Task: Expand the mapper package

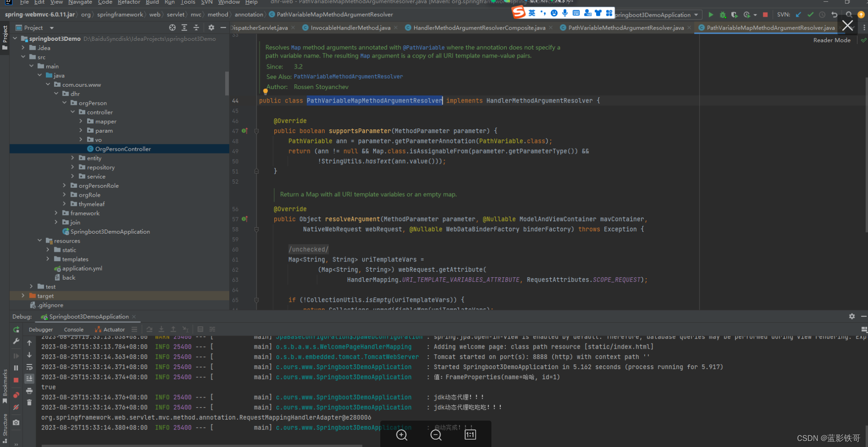Action: [x=81, y=121]
